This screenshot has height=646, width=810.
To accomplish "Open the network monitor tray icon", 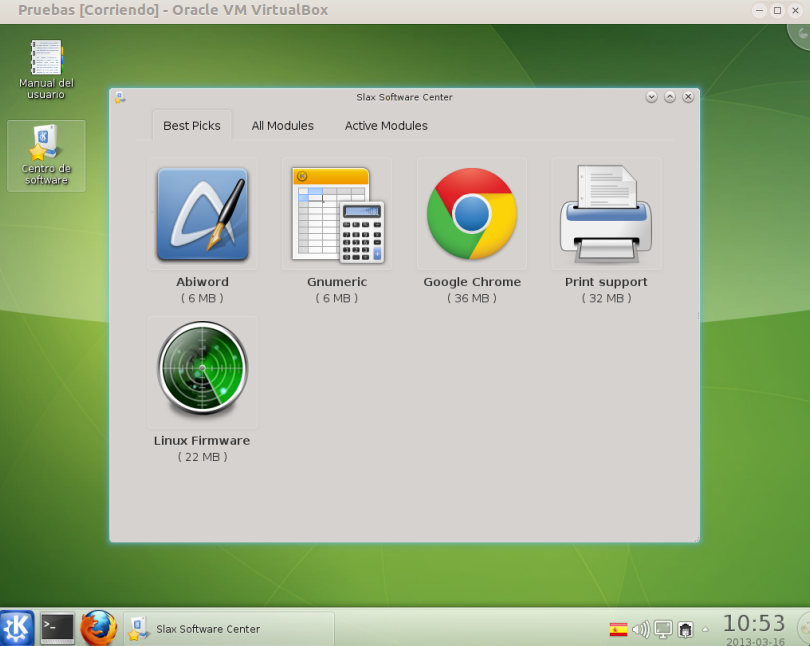I will click(x=663, y=630).
